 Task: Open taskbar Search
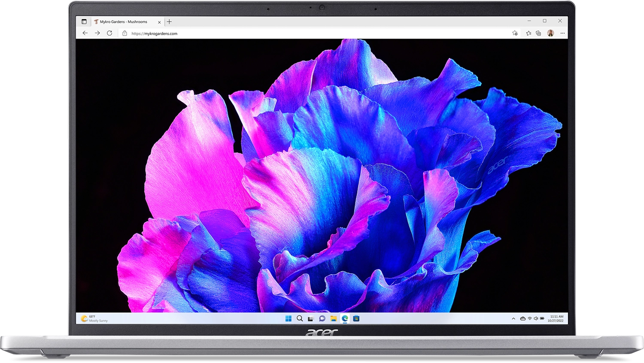(300, 318)
